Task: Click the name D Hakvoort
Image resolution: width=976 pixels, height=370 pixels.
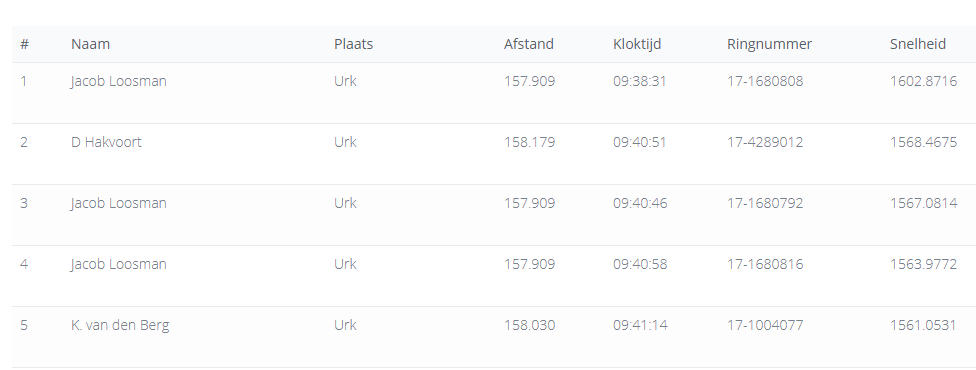Action: [106, 142]
